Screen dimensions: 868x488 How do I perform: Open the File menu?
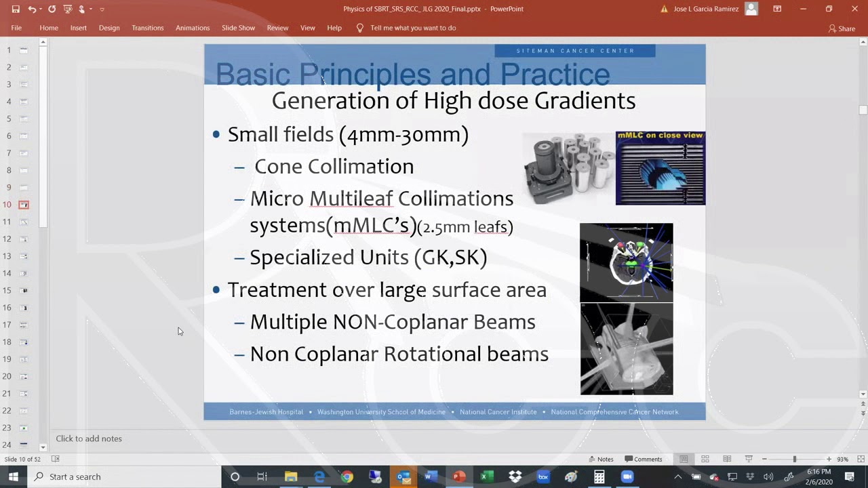pyautogui.click(x=16, y=28)
